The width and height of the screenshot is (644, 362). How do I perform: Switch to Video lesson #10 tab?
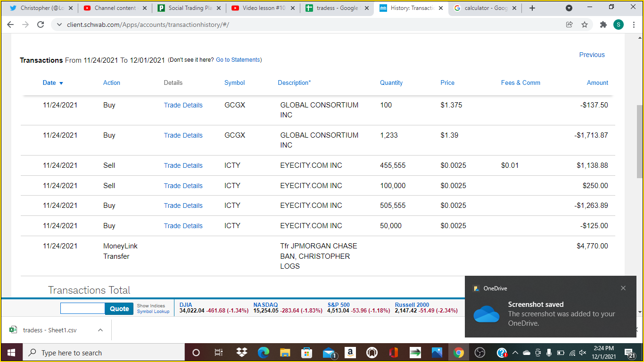(x=263, y=8)
